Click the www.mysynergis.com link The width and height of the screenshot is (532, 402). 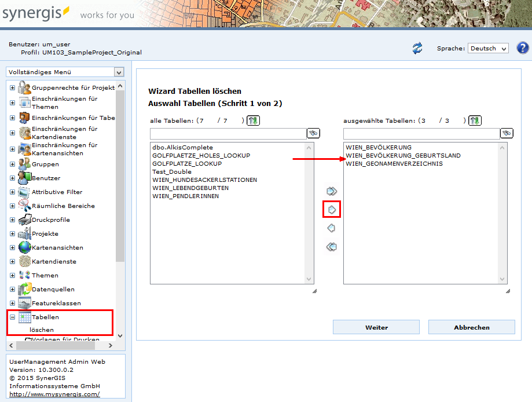[x=50, y=394]
